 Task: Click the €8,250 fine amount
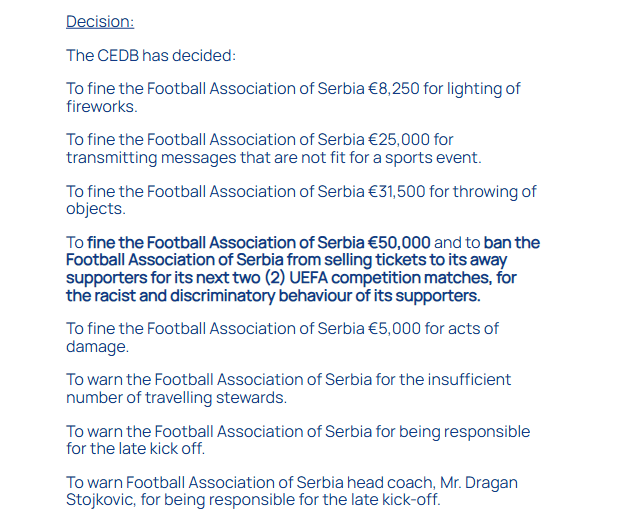click(x=393, y=89)
